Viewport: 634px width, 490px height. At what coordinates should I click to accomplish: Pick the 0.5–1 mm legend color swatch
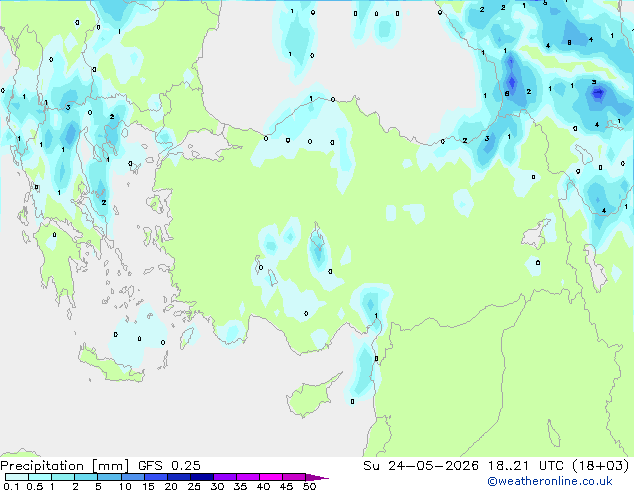[40, 477]
